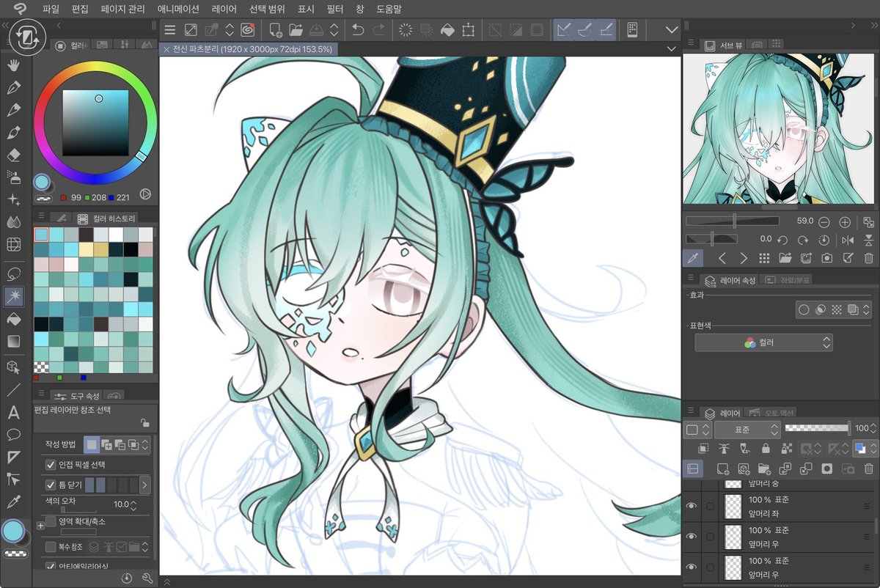
Task: Open the layer effect options dropdown arrows
Action: pyautogui.click(x=867, y=310)
